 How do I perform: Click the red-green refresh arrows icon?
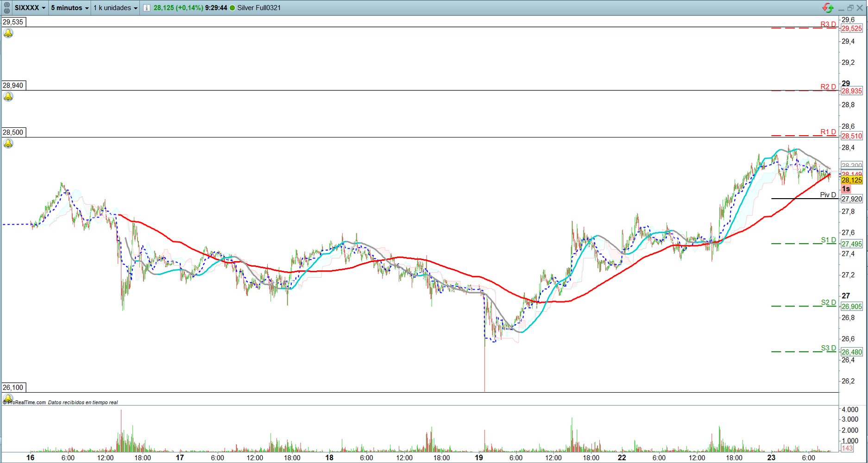point(828,8)
